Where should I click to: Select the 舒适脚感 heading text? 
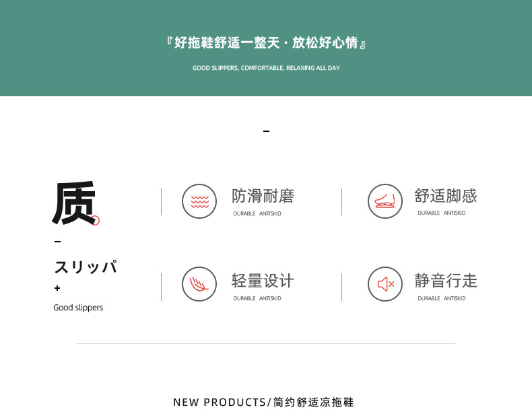[x=446, y=196]
